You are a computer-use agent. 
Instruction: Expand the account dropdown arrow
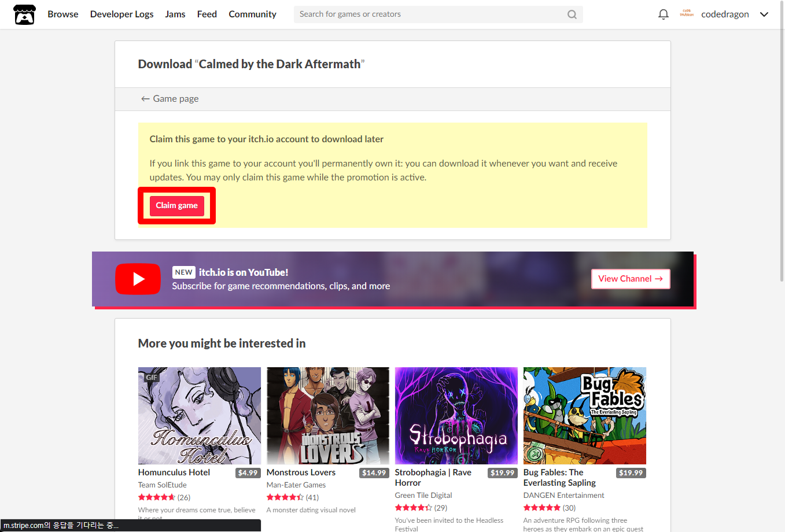point(764,14)
